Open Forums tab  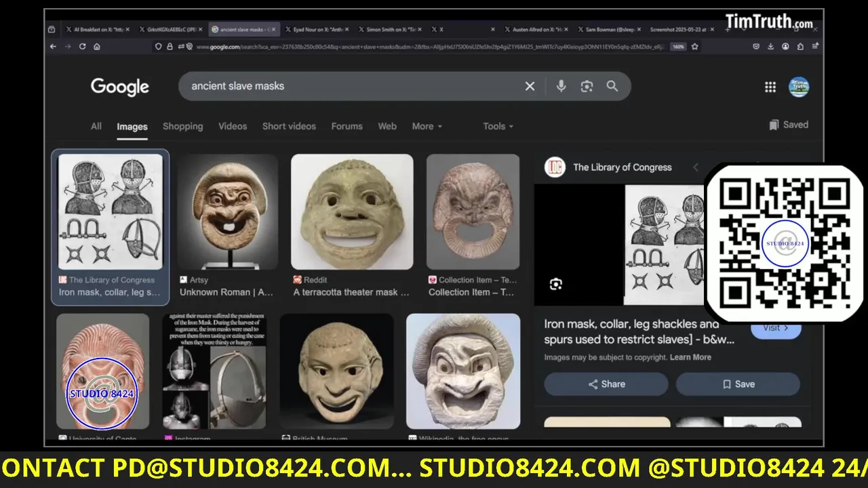(x=347, y=126)
